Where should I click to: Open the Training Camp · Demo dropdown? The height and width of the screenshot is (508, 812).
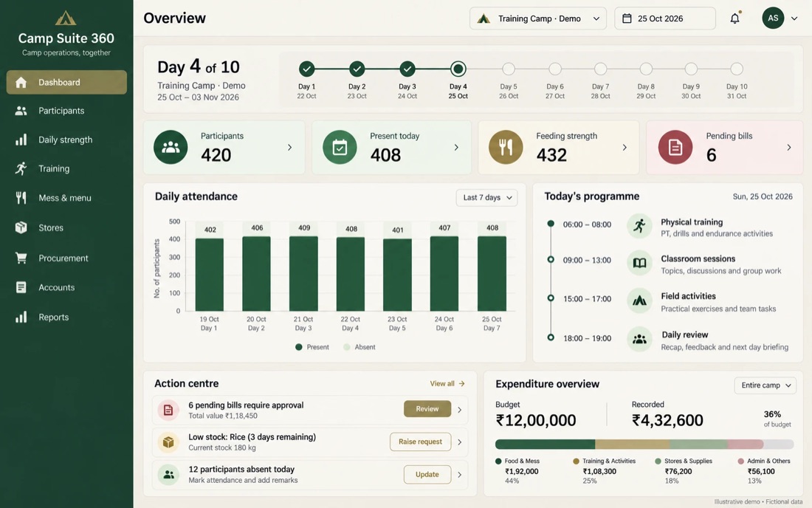click(x=537, y=18)
